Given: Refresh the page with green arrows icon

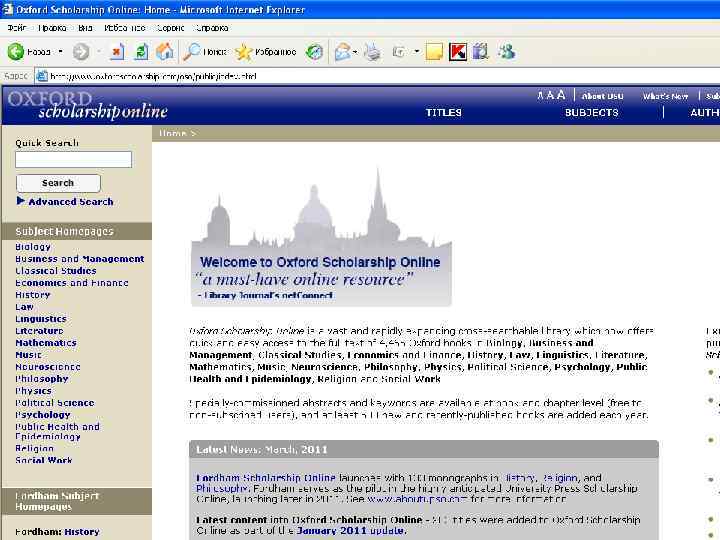Looking at the screenshot, I should point(141,51).
